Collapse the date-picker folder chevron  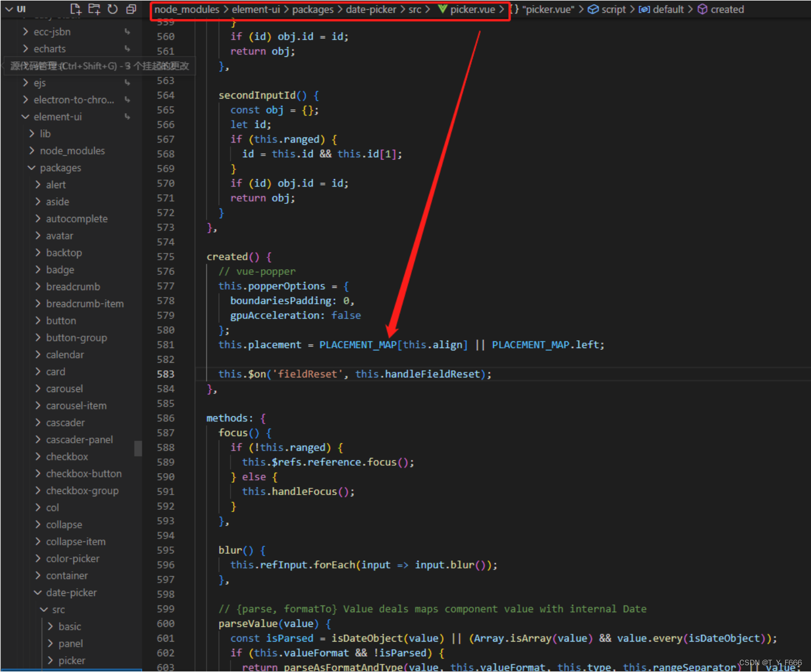point(38,593)
